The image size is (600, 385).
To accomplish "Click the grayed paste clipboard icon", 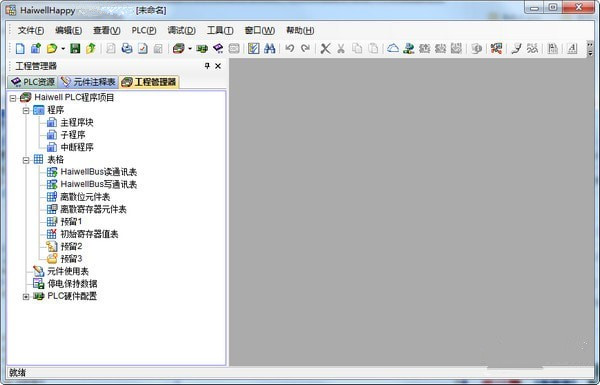I will [x=373, y=49].
